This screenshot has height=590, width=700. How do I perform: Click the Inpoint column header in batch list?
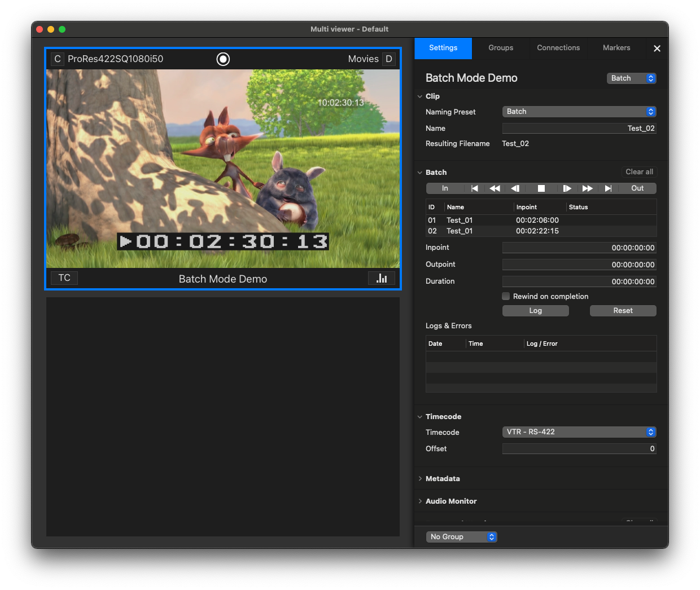point(540,207)
